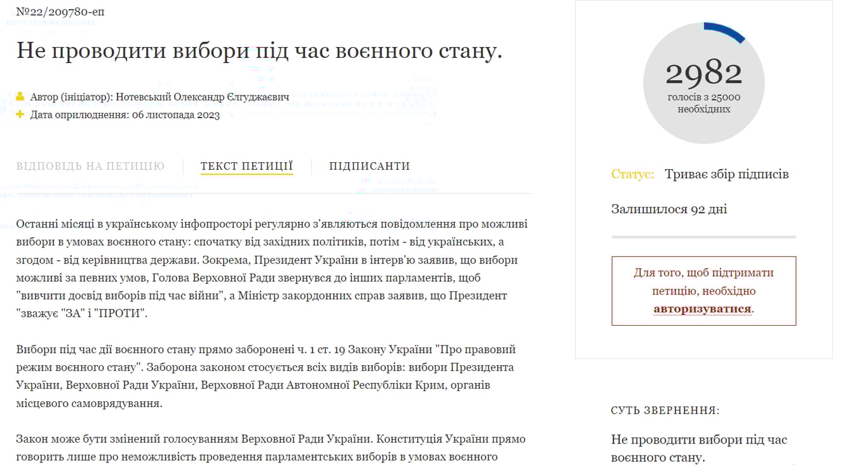Click the 'Триває збір підписів' status text
868x465 pixels.
tap(726, 174)
